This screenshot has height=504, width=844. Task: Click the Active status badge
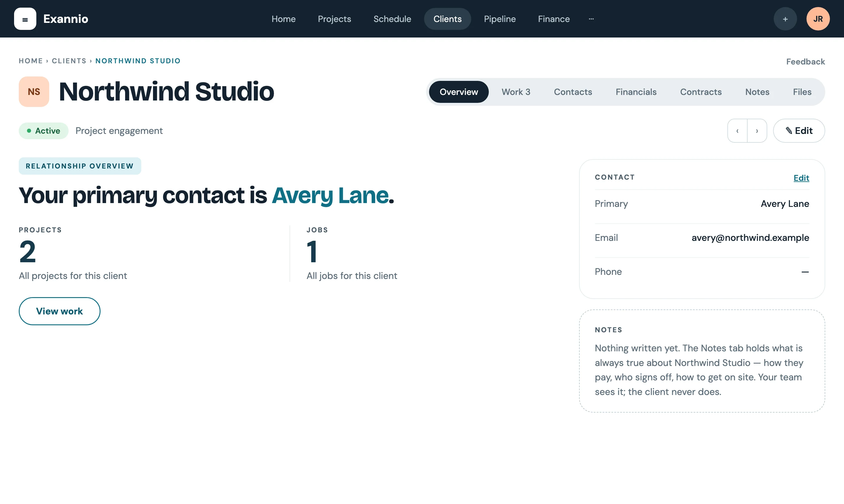[43, 131]
